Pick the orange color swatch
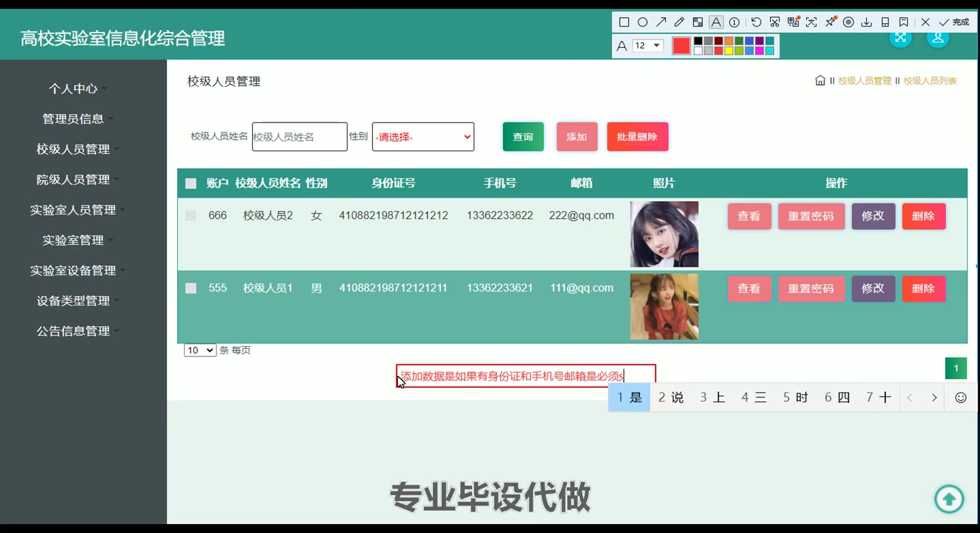The image size is (980, 533). (x=729, y=41)
